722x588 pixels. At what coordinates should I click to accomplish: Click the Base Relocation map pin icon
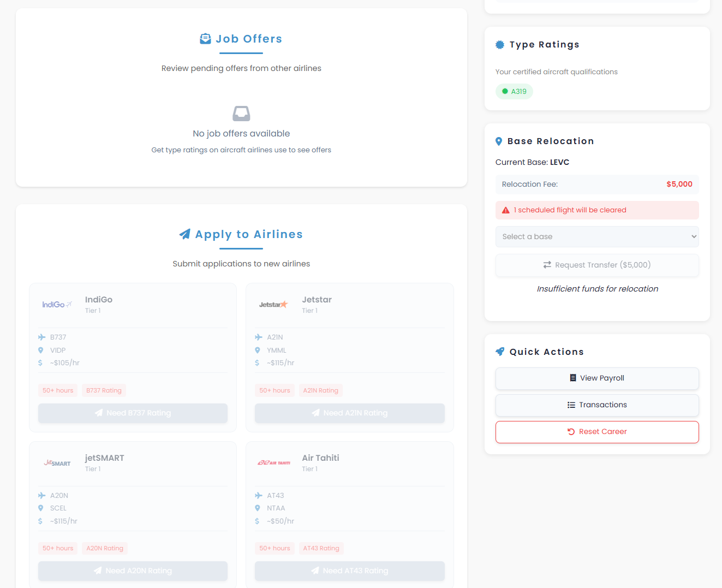499,141
